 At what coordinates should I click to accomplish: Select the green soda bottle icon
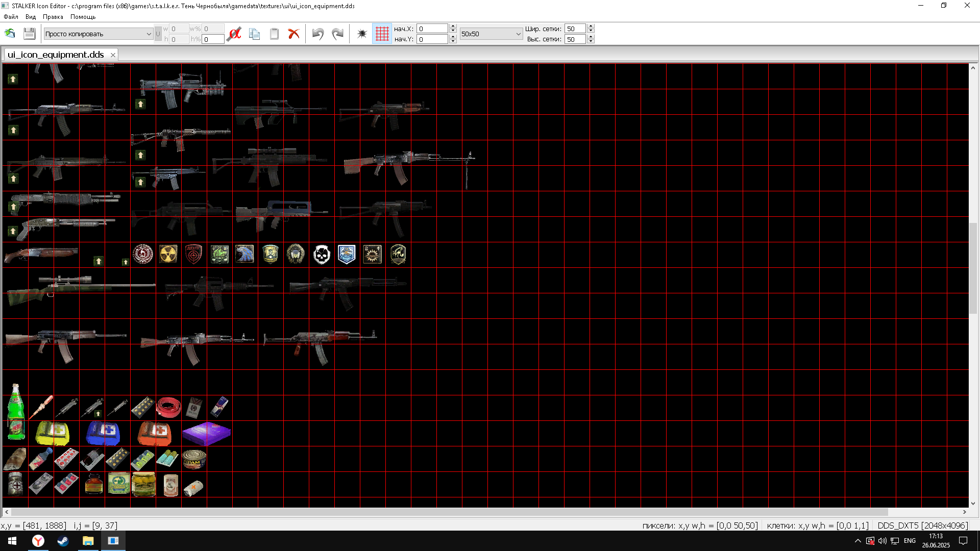coord(16,412)
